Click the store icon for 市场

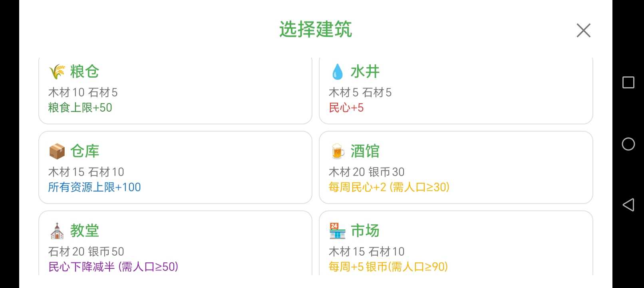(x=337, y=231)
